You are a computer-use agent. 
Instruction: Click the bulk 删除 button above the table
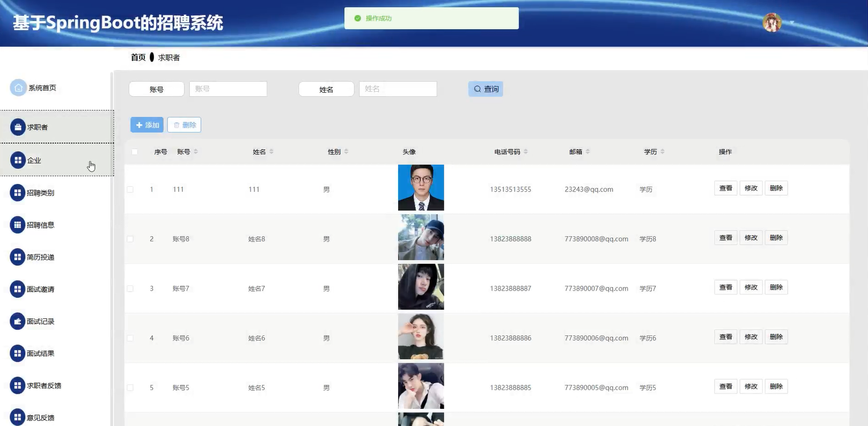pos(184,125)
